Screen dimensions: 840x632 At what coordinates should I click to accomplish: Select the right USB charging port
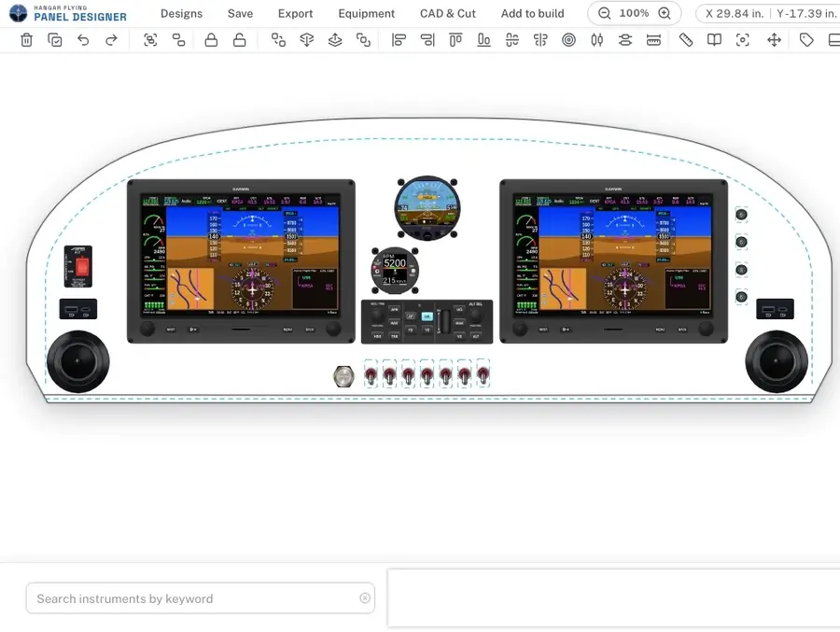(775, 309)
